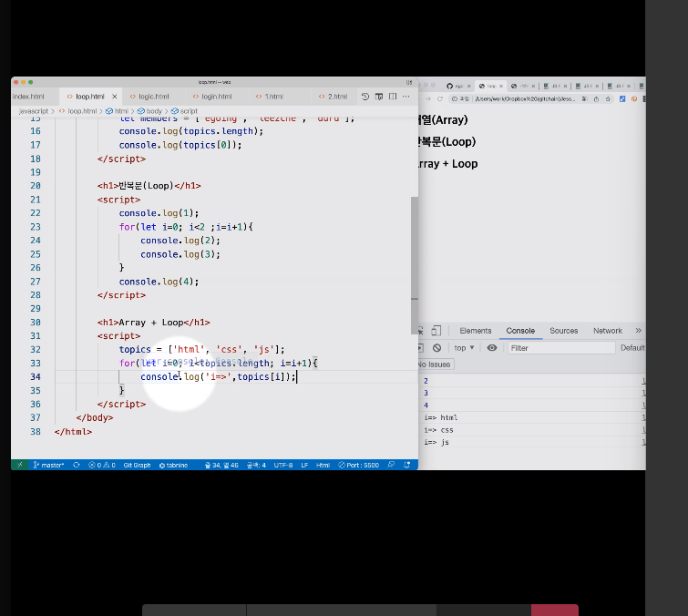688x616 pixels.
Task: Click the remote window icon in status bar
Action: click(x=20, y=465)
